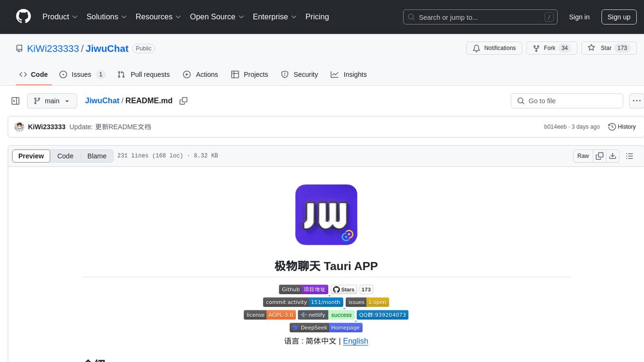Switch to the Code tab
Viewport: 644px width, 362px height.
(x=34, y=74)
